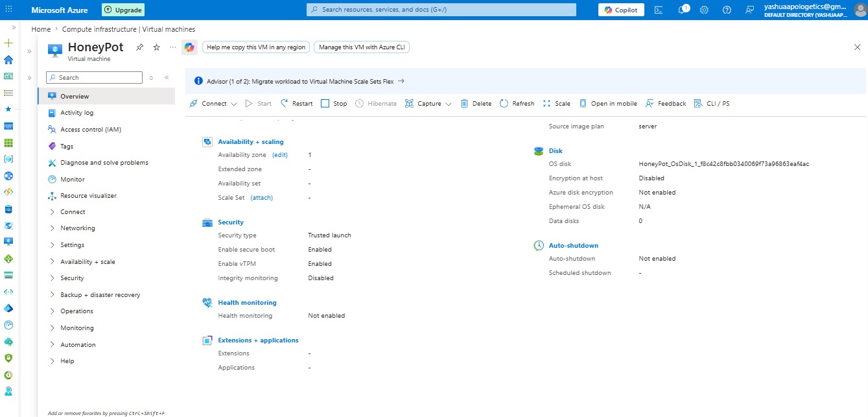Click the Health monitoring heart icon

pos(207,302)
